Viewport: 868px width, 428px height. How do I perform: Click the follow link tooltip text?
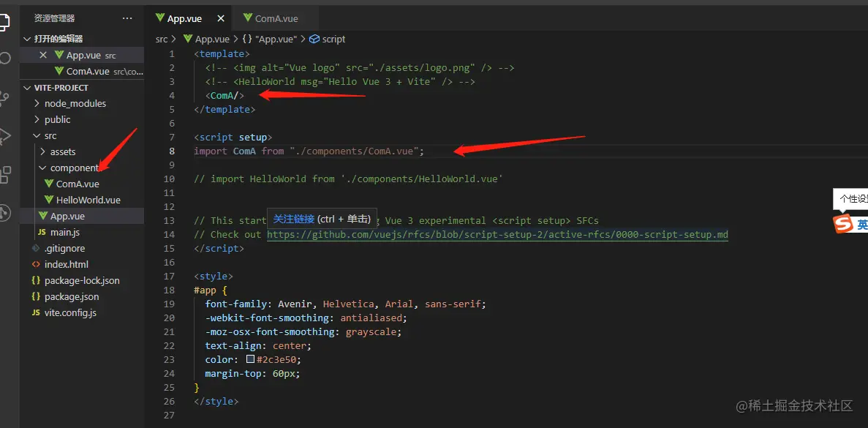coord(294,219)
